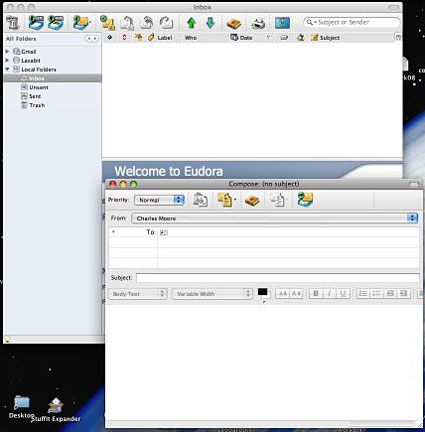
Task: Click the compose Subject input field
Action: pyautogui.click(x=278, y=278)
